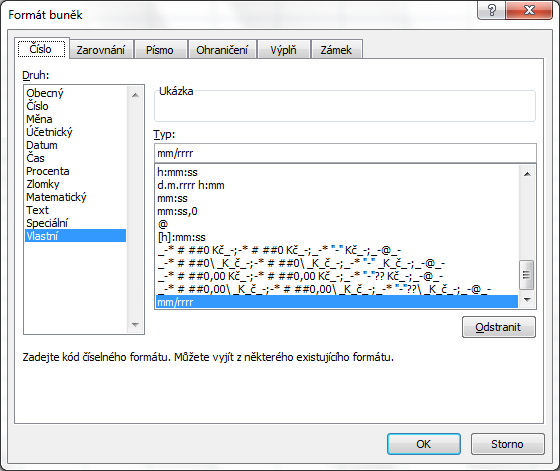Switch to the Zarovnání tab

(x=101, y=50)
